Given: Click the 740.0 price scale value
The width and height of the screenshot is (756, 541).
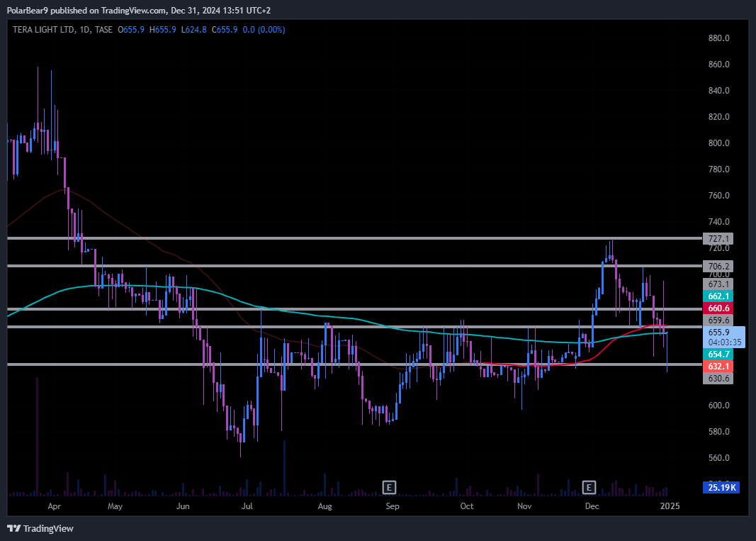Looking at the screenshot, I should (719, 222).
